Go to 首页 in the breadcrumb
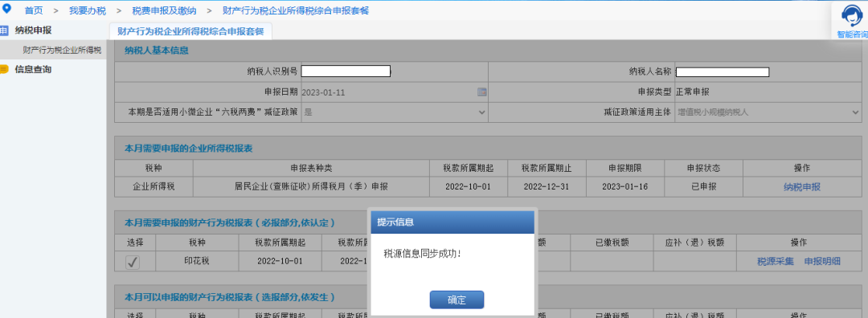This screenshot has width=868, height=318. pos(33,10)
